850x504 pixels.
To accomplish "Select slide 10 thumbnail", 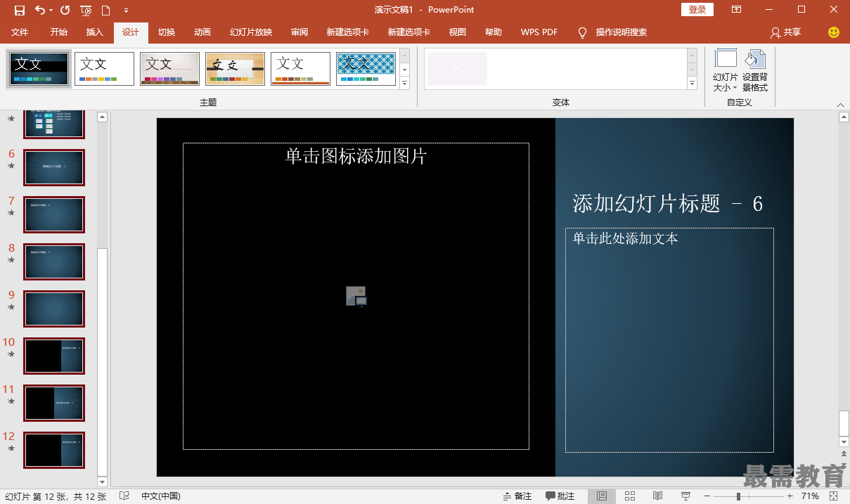I will coord(54,356).
